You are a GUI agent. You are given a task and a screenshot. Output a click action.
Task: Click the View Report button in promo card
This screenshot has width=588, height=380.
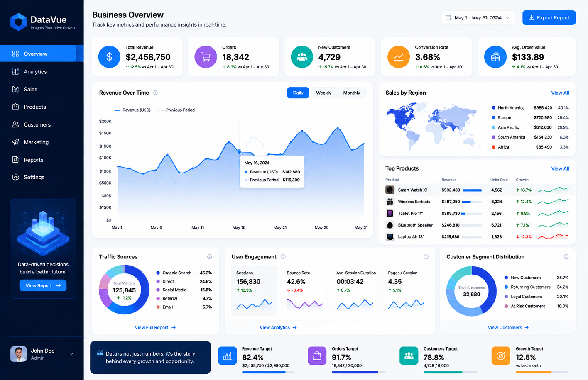coord(43,285)
